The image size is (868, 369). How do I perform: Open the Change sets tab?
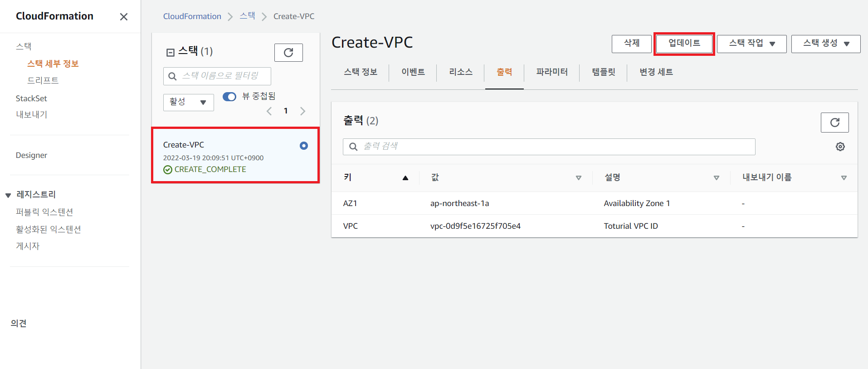[656, 72]
